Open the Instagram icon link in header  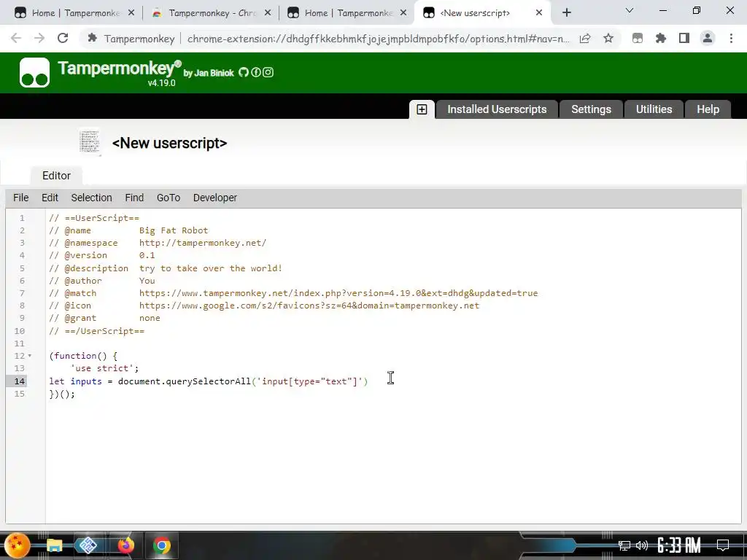tap(268, 72)
